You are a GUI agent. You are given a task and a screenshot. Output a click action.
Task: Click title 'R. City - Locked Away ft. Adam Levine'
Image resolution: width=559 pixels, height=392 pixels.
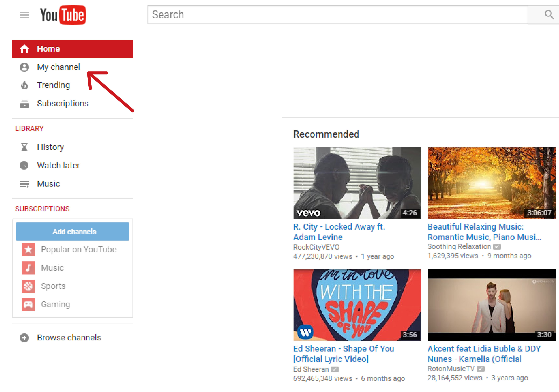tap(339, 232)
